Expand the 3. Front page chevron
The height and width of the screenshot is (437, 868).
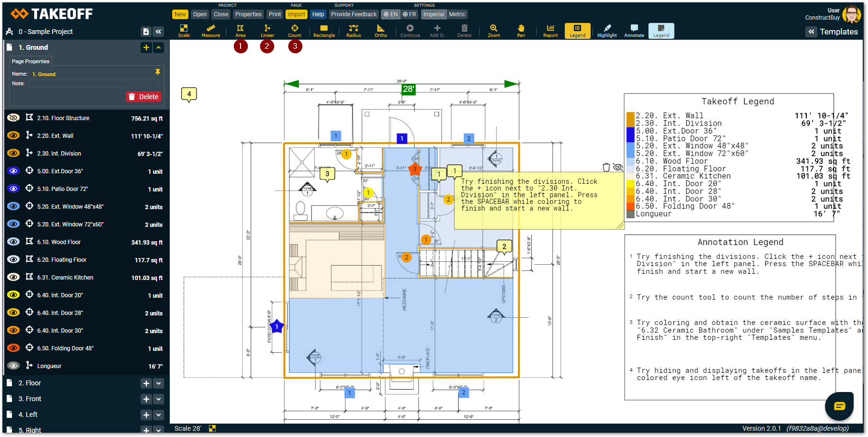click(159, 399)
